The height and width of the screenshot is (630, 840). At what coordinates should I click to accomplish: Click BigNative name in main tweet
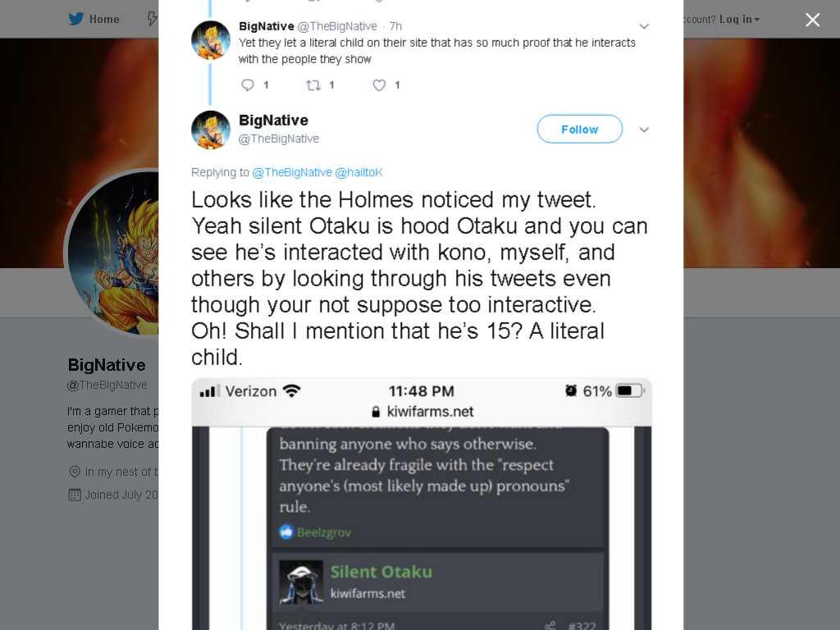[x=273, y=121]
